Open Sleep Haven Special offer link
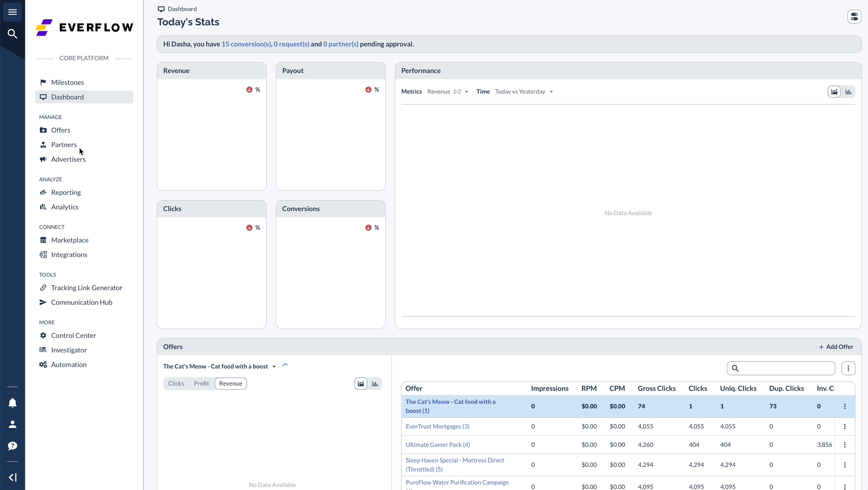This screenshot has height=490, width=868. [x=455, y=465]
